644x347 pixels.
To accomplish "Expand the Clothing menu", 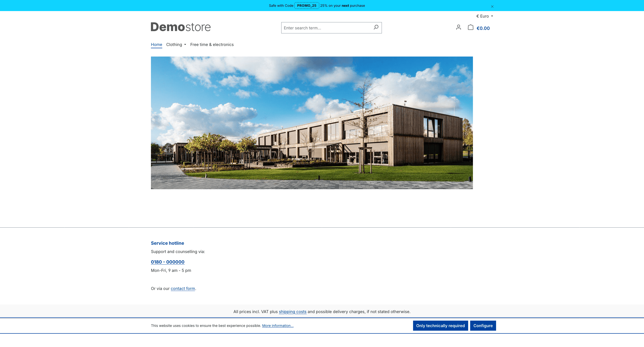I will click(176, 44).
